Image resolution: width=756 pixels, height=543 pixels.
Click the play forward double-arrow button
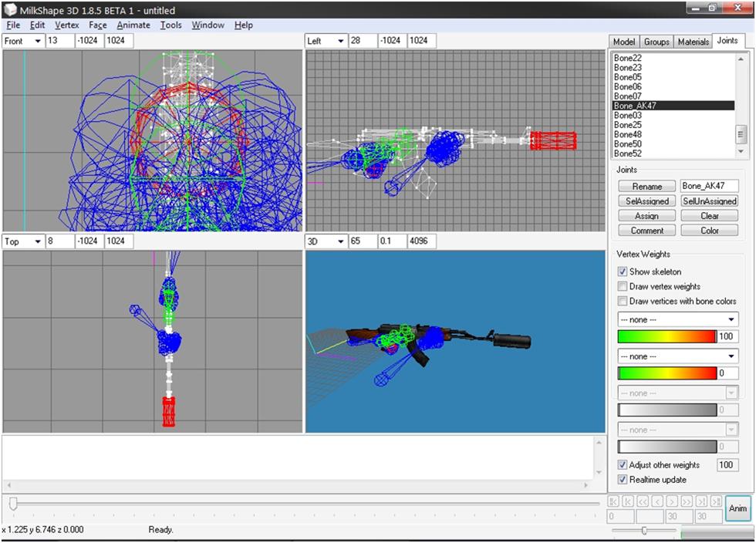click(687, 501)
